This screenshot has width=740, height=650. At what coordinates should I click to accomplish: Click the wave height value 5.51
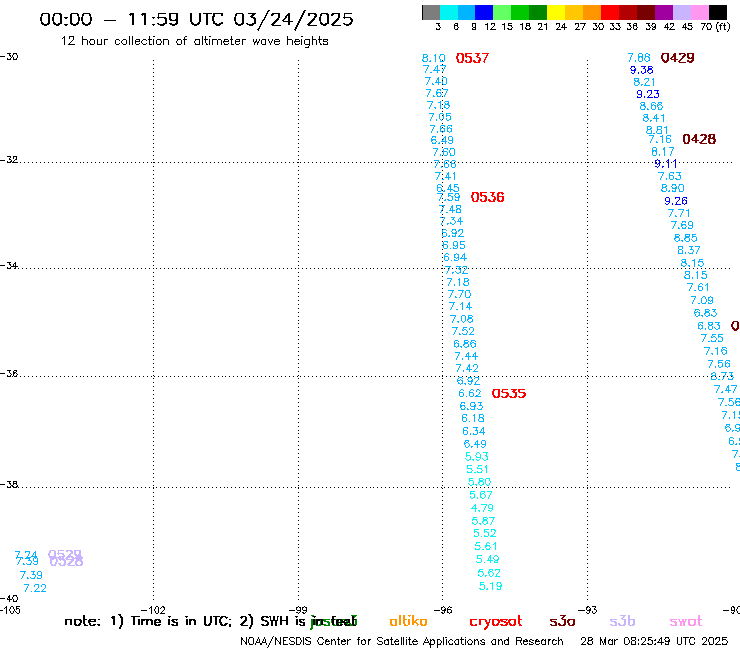[x=477, y=469]
